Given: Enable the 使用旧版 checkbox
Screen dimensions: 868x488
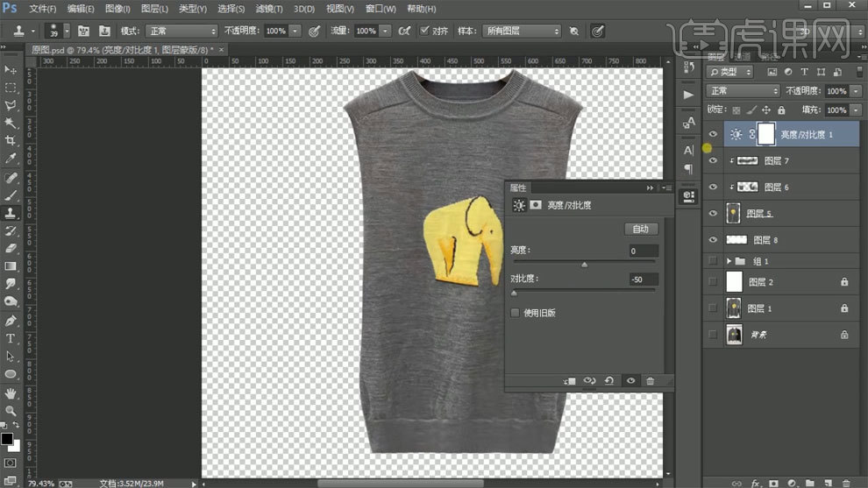Looking at the screenshot, I should 515,313.
